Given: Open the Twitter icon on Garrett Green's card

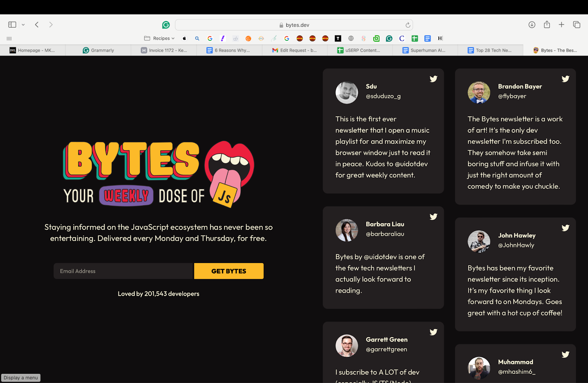Looking at the screenshot, I should (x=434, y=332).
